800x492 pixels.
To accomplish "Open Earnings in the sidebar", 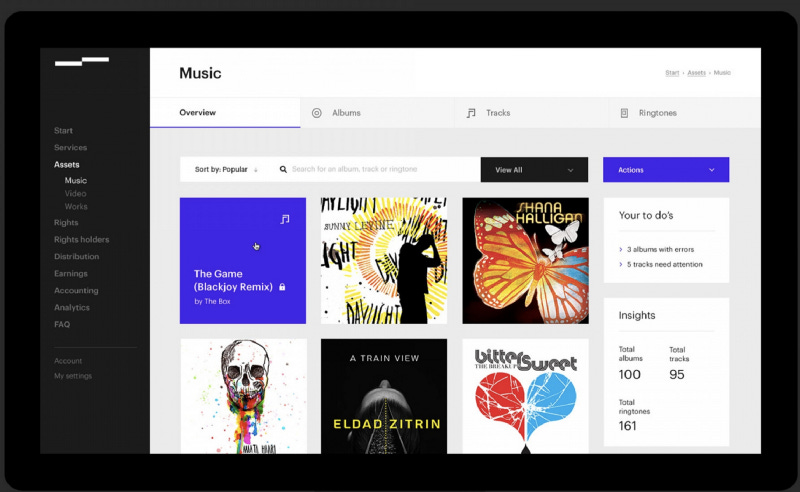I will coord(71,274).
